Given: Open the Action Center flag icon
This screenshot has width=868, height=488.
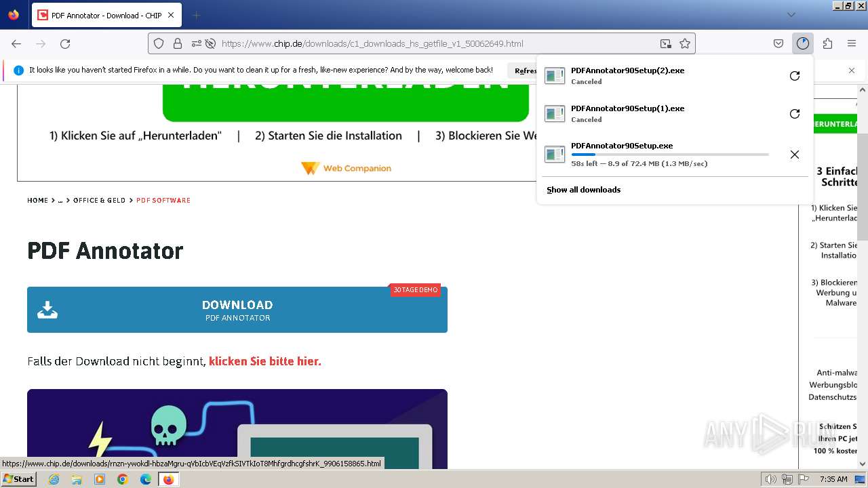Looking at the screenshot, I should click(x=804, y=479).
